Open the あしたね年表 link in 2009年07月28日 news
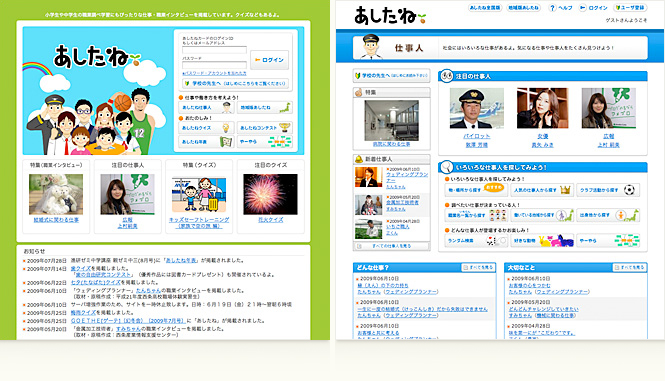665x381 pixels. click(181, 261)
